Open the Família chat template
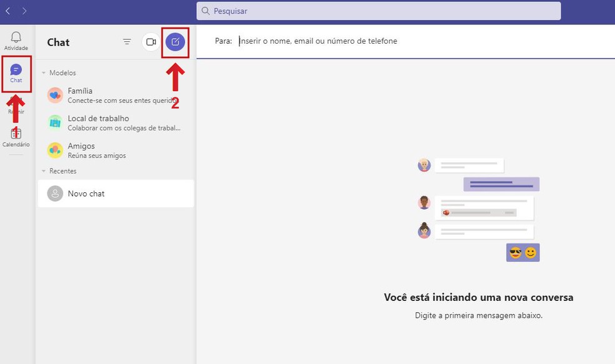The height and width of the screenshot is (364, 615). pyautogui.click(x=100, y=95)
